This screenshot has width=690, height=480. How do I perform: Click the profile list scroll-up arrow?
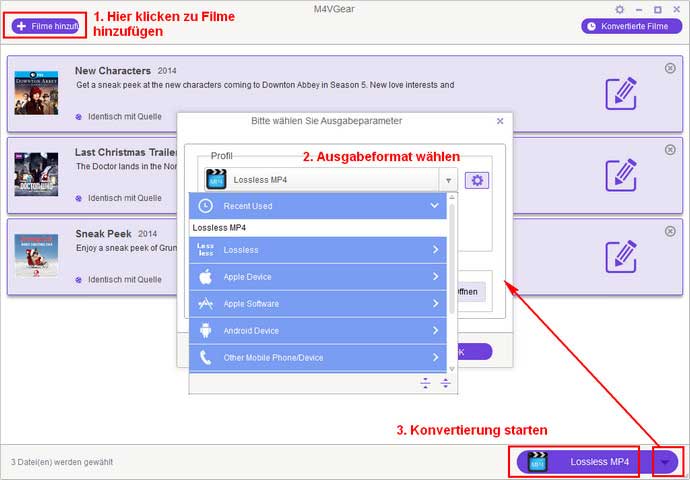point(452,197)
